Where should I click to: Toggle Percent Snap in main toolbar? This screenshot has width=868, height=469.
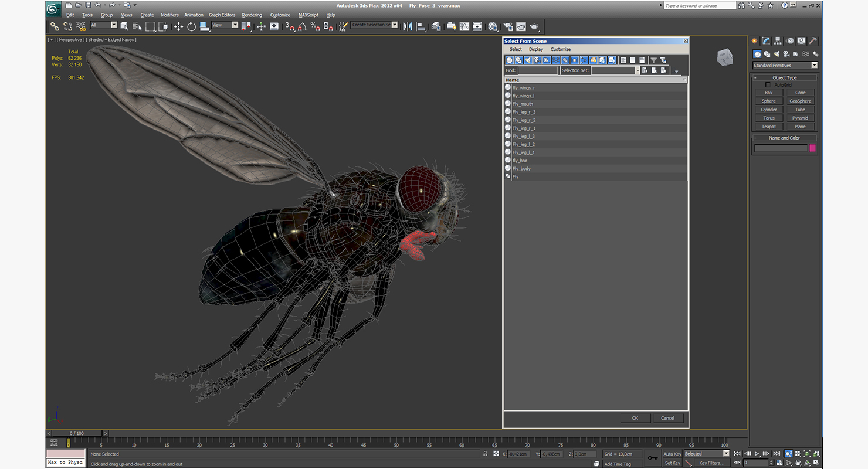click(x=315, y=26)
